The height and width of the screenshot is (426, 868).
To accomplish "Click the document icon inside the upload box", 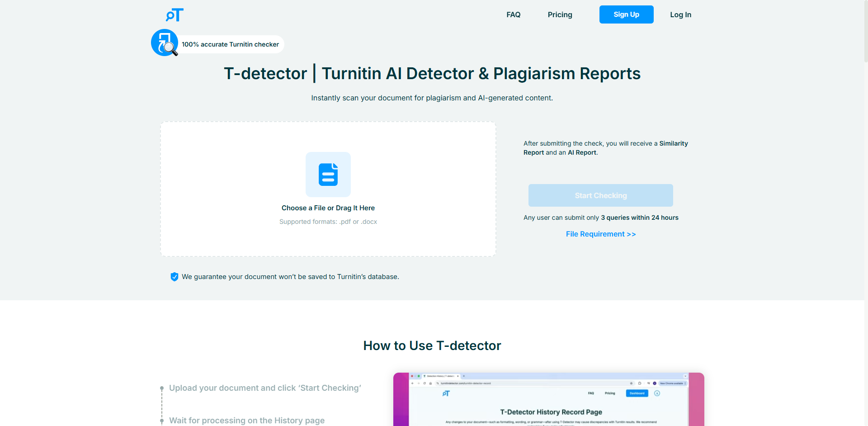I will (x=328, y=175).
